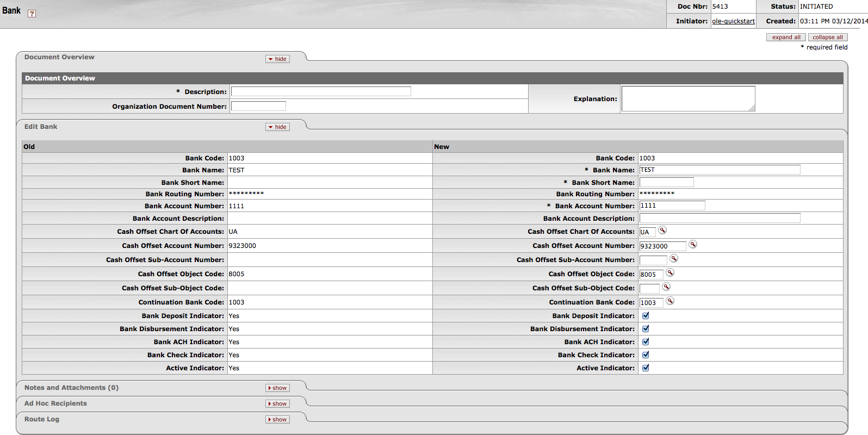Click the help icon beside Bank title
This screenshot has width=868, height=435.
[32, 14]
